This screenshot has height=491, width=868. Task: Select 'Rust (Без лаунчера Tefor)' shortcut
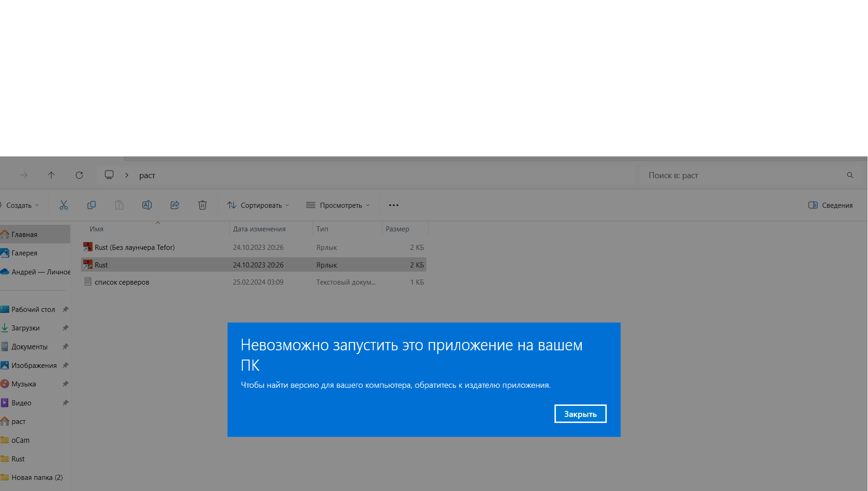135,247
